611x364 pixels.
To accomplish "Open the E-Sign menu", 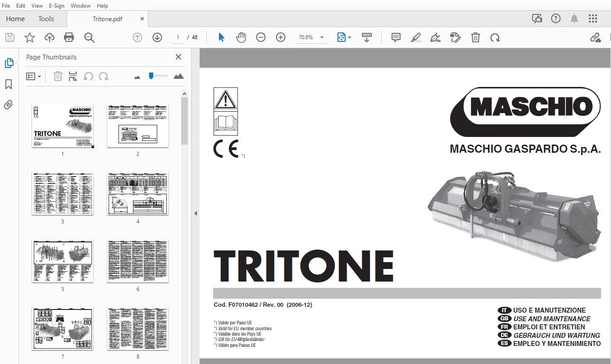I will click(x=57, y=6).
